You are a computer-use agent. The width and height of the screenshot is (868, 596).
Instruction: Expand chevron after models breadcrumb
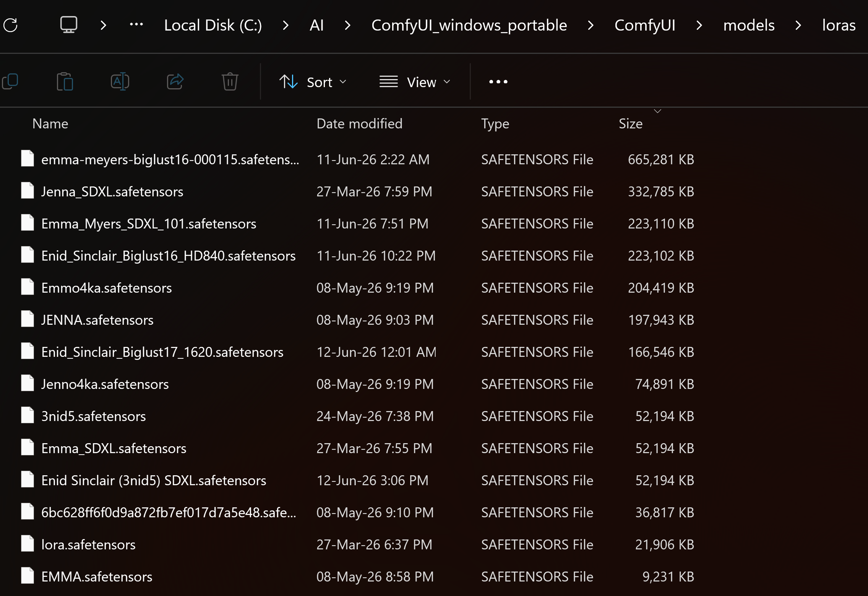coord(798,25)
